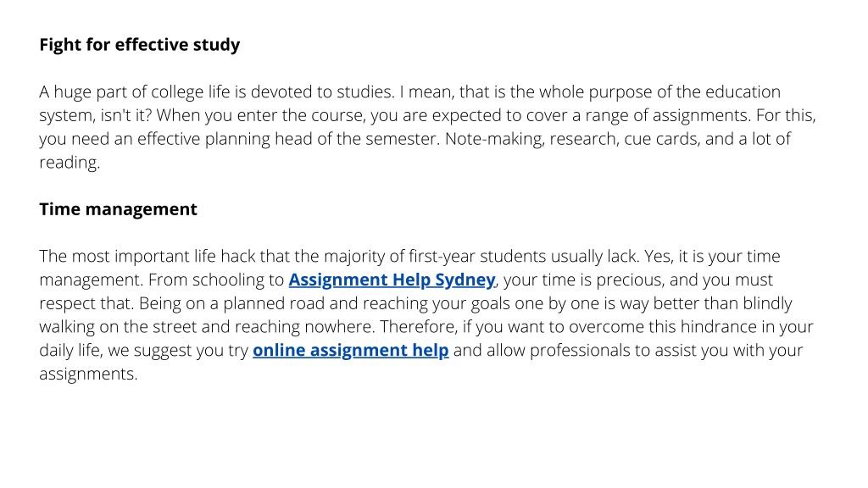Image resolution: width=868 pixels, height=488 pixels.
Task: Open the online assignment help link
Action: tap(350, 350)
